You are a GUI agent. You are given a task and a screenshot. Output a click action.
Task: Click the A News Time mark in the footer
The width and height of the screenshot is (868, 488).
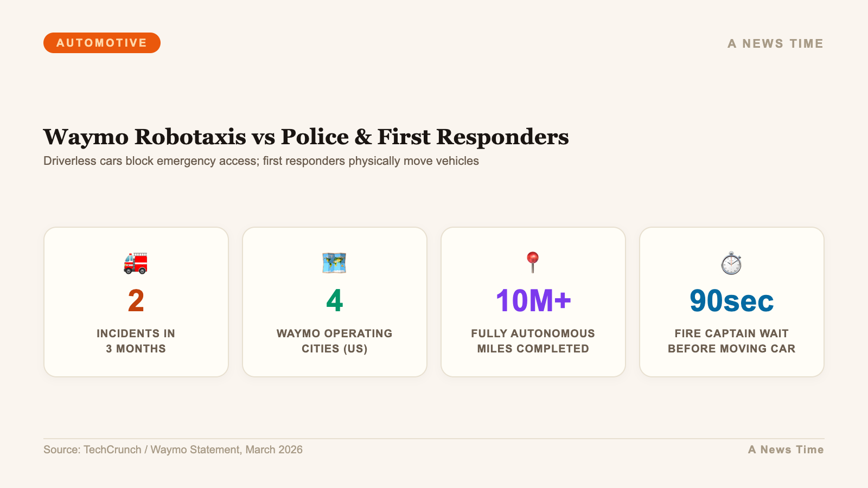[786, 450]
